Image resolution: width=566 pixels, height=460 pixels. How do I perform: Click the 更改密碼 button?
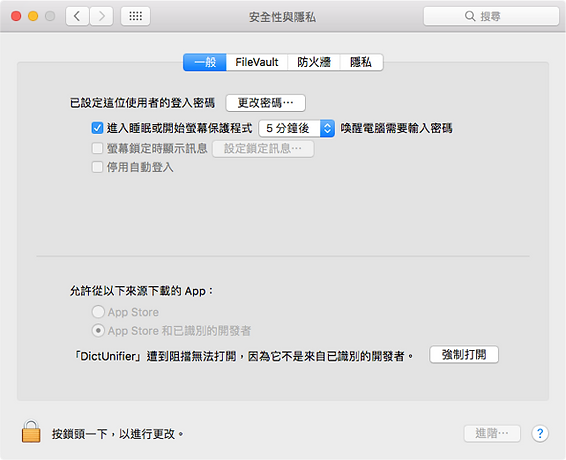click(x=265, y=103)
